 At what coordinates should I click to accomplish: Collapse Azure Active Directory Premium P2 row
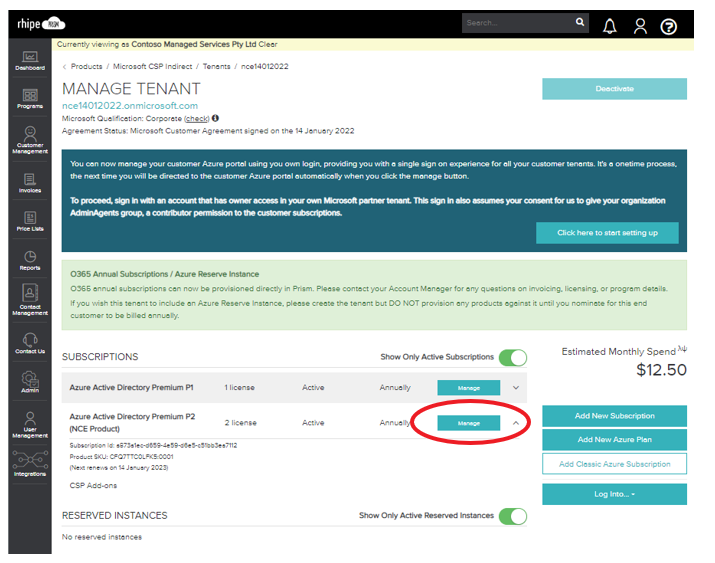point(516,423)
